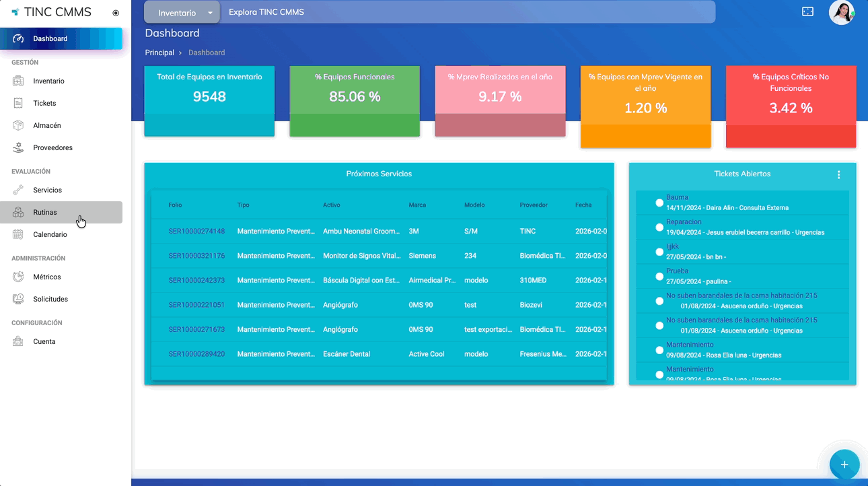Open Tickets via its sidebar icon
Viewport: 868px width, 486px height.
coord(19,103)
